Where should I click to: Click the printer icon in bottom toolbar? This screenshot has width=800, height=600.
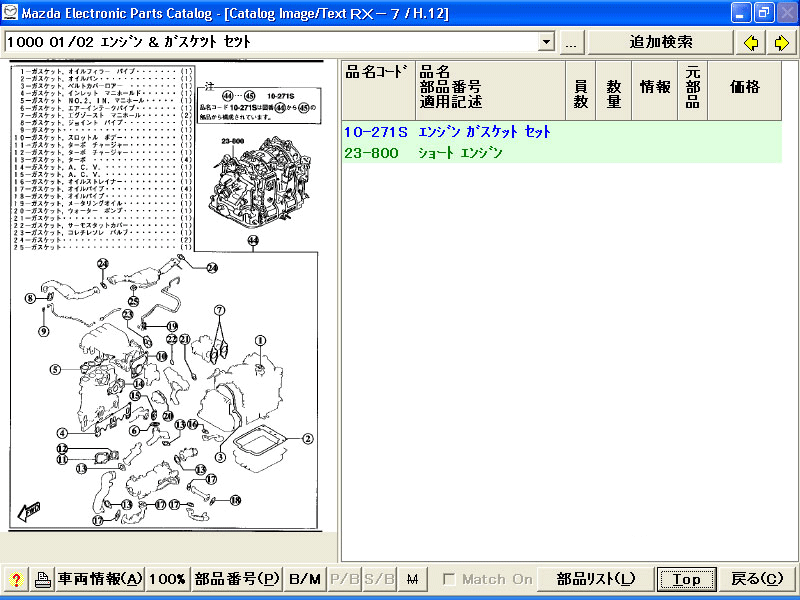coord(42,579)
